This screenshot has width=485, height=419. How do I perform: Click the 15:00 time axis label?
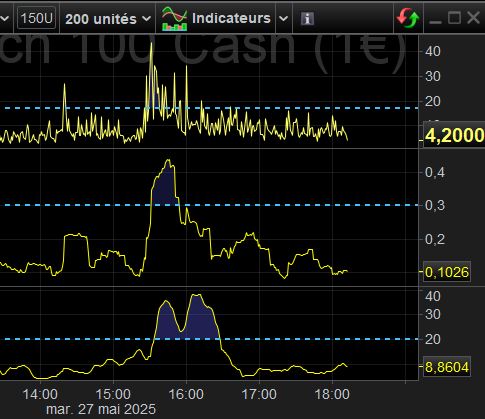pyautogui.click(x=113, y=394)
